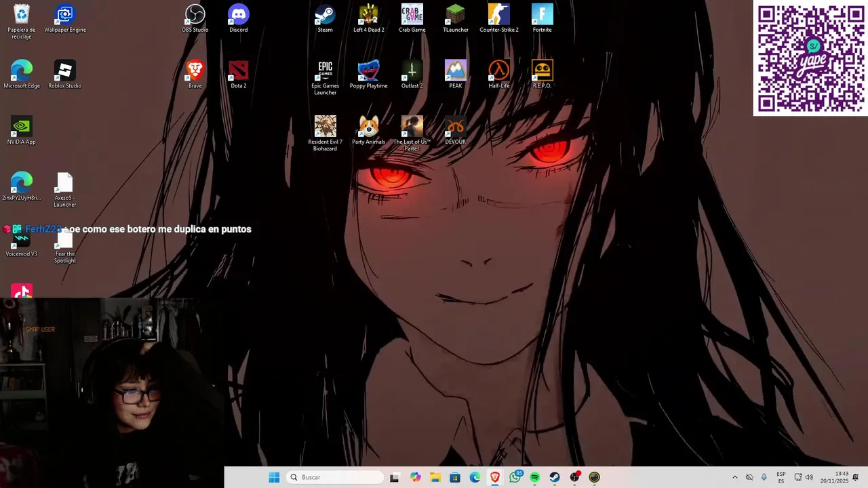Screen dimensions: 868x488
Task: Open the Discord desktop shortcut
Action: (239, 18)
